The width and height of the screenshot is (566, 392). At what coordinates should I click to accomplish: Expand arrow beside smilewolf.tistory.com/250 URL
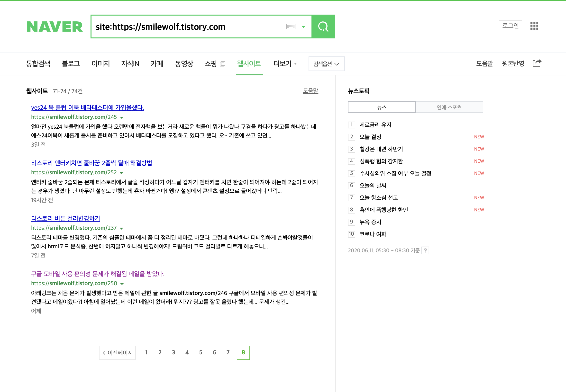(122, 284)
